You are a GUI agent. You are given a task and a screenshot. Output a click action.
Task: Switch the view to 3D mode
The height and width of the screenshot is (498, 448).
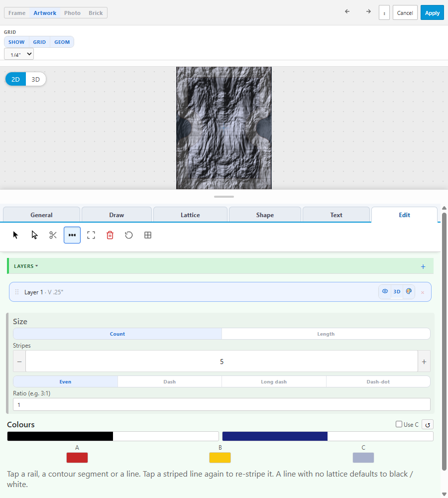[35, 79]
